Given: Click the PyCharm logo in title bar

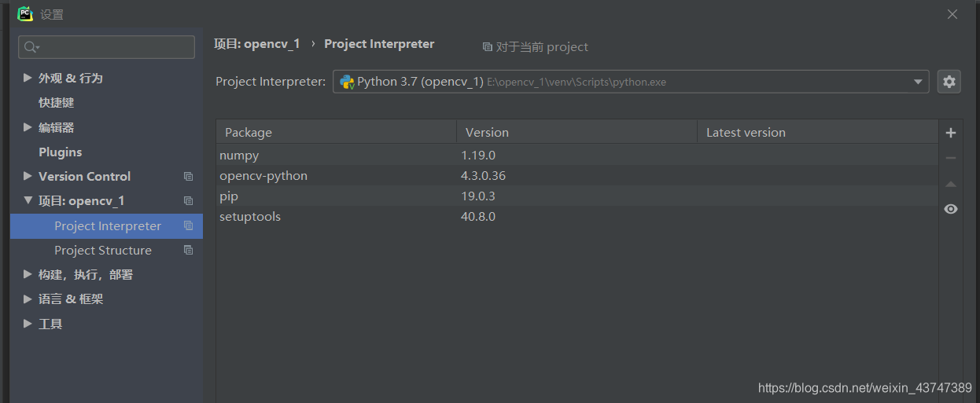Looking at the screenshot, I should (25, 14).
